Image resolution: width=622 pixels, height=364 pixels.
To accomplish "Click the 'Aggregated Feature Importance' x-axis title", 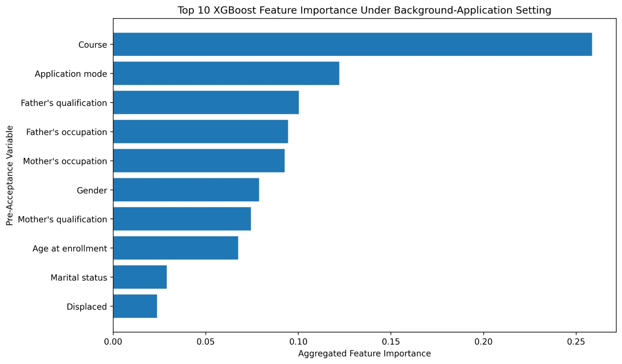I will click(x=364, y=354).
